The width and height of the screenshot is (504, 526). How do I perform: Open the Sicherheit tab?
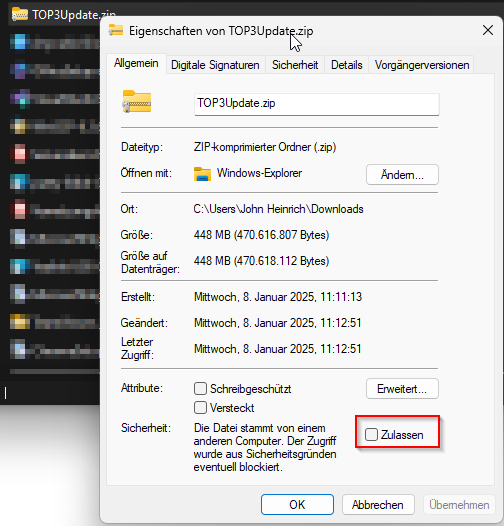[295, 65]
